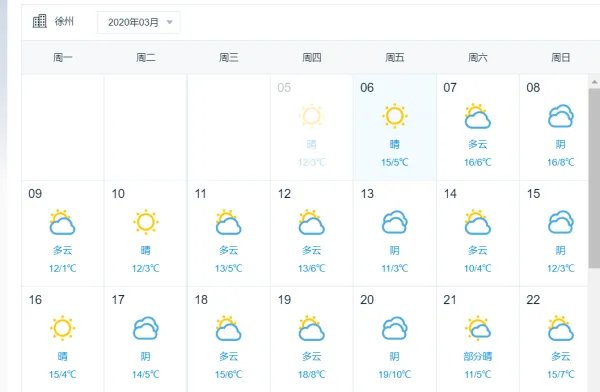Click the overcast cloud icon on day 20

pos(395,328)
